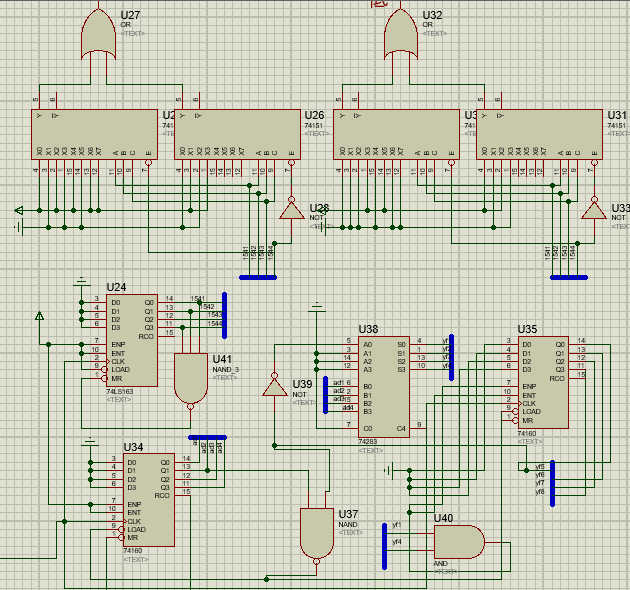Screen dimensions: 630x590
Task: Click the U38 reference label
Action: pyautogui.click(x=368, y=329)
